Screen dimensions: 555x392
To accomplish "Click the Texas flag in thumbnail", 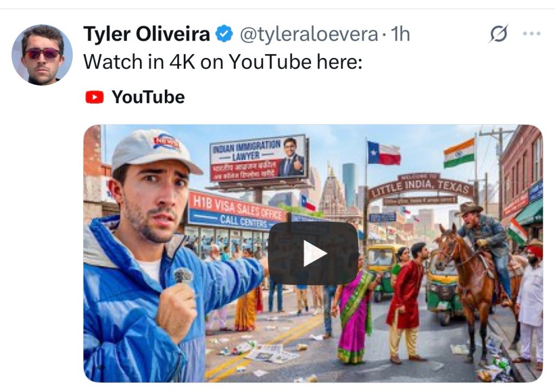I will coord(384,153).
